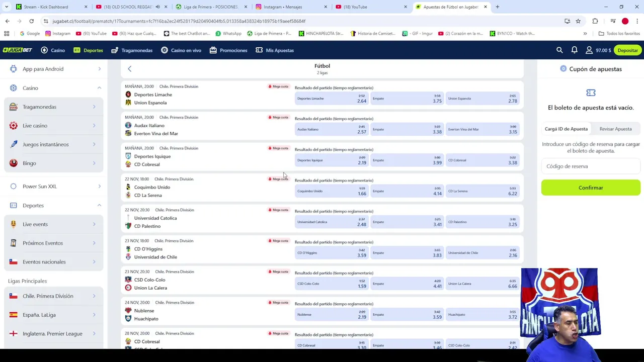644x362 pixels.
Task: Bet on Coquimbo Unido at 1.66
Action: point(332,191)
